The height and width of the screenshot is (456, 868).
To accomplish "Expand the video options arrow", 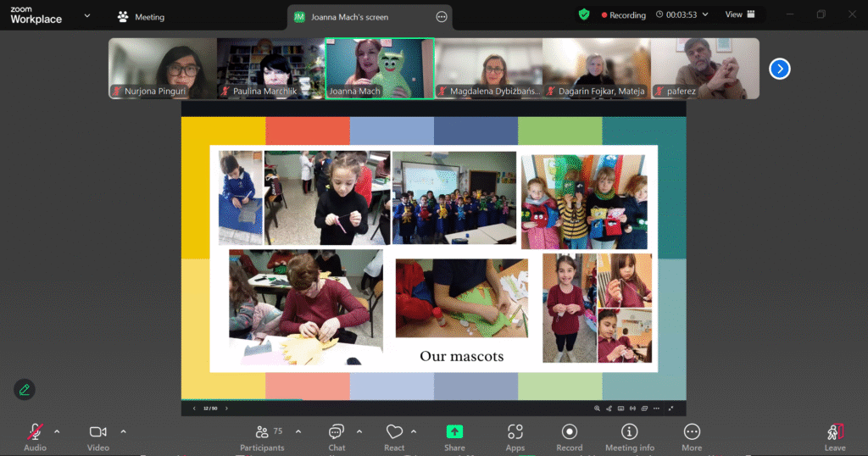I will 123,431.
